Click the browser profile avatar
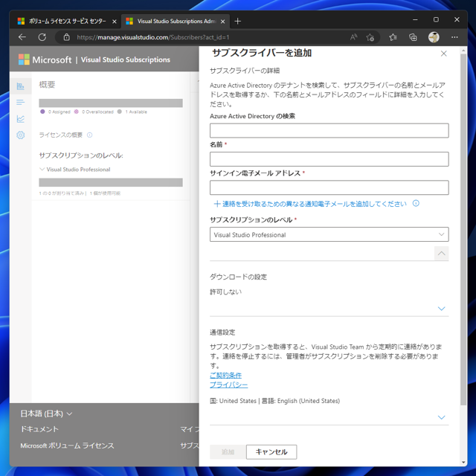 [434, 37]
